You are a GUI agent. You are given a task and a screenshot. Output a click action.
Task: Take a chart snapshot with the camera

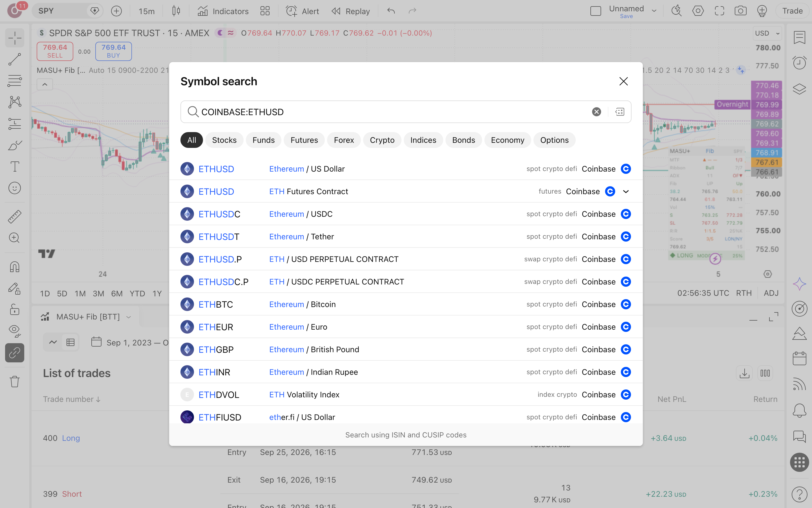pyautogui.click(x=741, y=11)
